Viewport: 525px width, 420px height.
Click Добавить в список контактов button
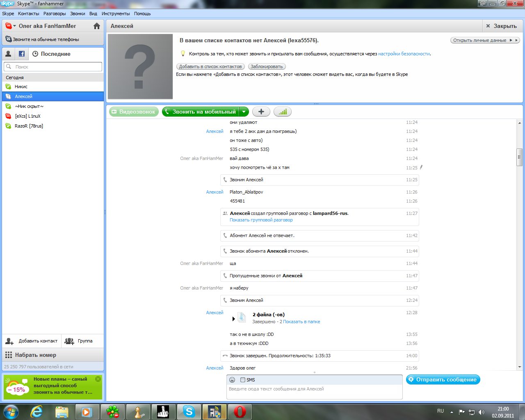(210, 66)
